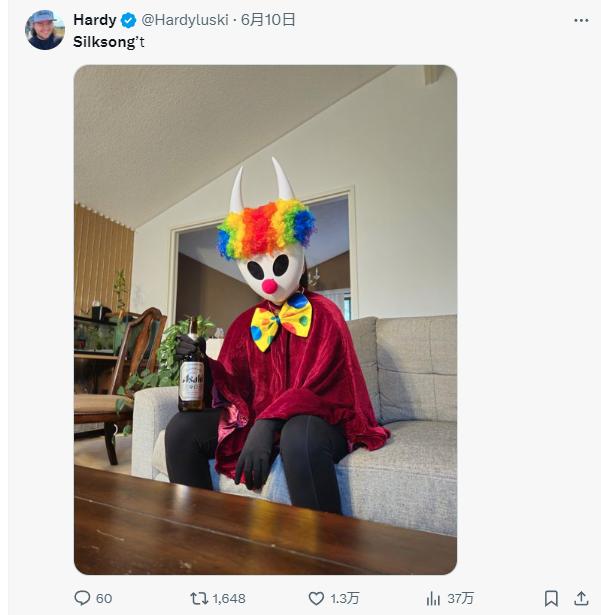Like the post with the heart icon
This screenshot has height=615, width=601.
point(316,598)
